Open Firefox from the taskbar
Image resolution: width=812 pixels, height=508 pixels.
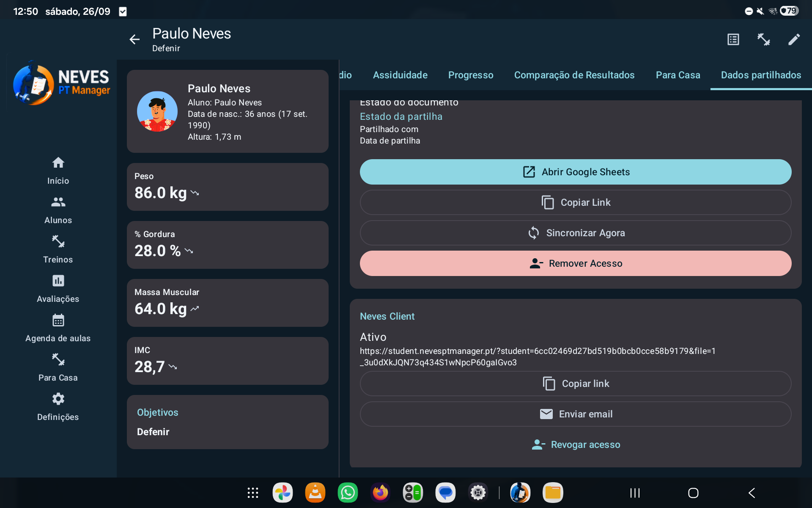[380, 493]
